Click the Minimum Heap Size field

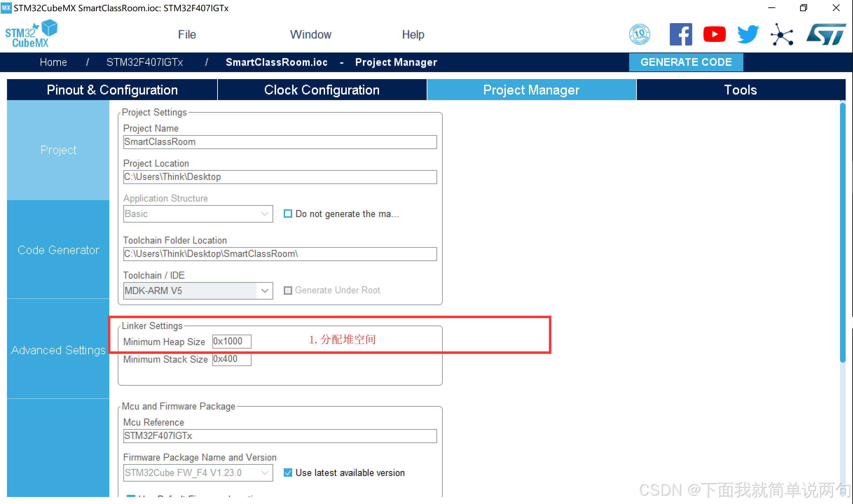[232, 342]
